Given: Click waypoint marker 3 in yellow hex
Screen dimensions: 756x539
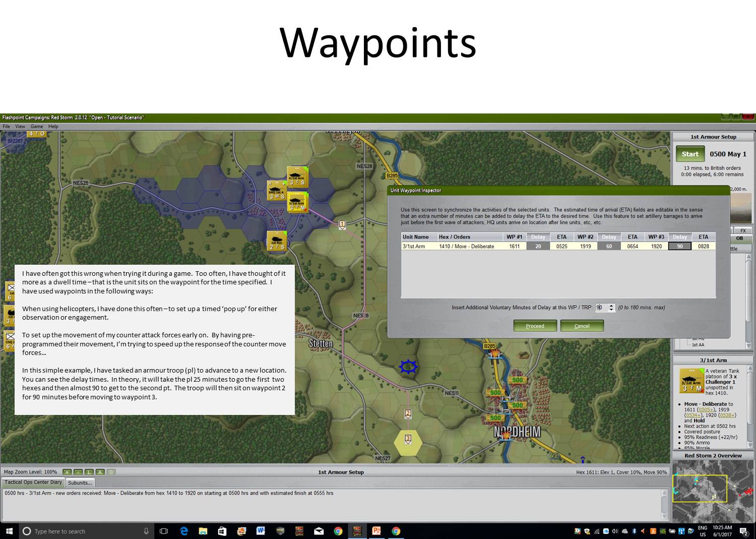Looking at the screenshot, I should (x=408, y=439).
